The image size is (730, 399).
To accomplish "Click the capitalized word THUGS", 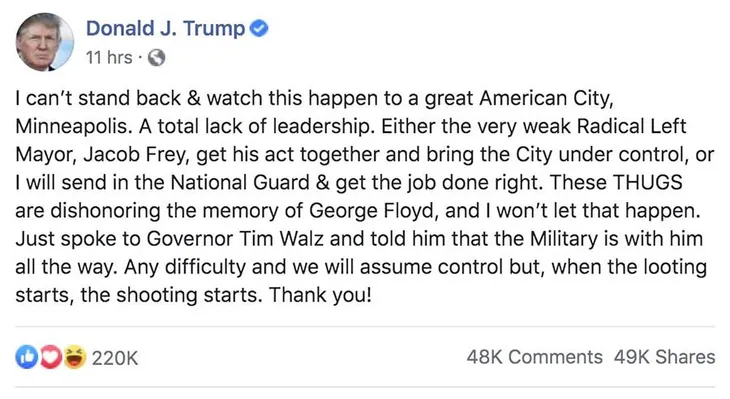I will click(648, 183).
